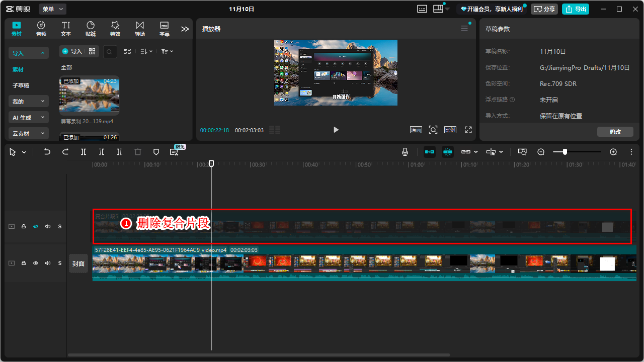
Task: Expand the AI生成 section in the sidebar
Action: [29, 118]
